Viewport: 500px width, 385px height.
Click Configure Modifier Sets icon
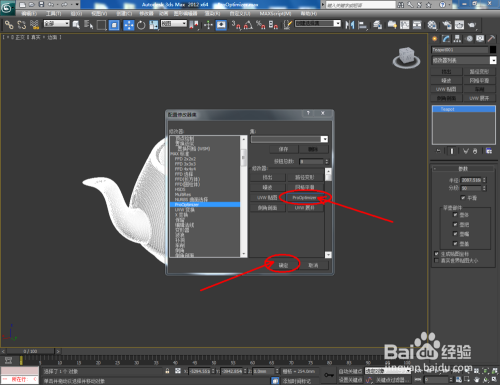[x=489, y=151]
